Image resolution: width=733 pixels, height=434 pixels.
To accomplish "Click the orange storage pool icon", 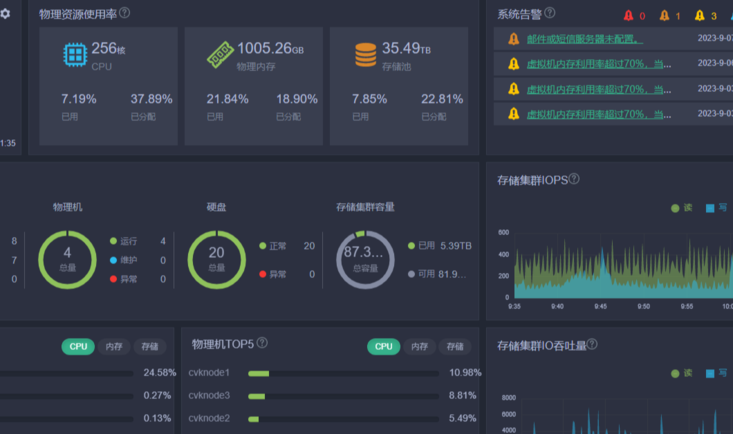I will 366,55.
